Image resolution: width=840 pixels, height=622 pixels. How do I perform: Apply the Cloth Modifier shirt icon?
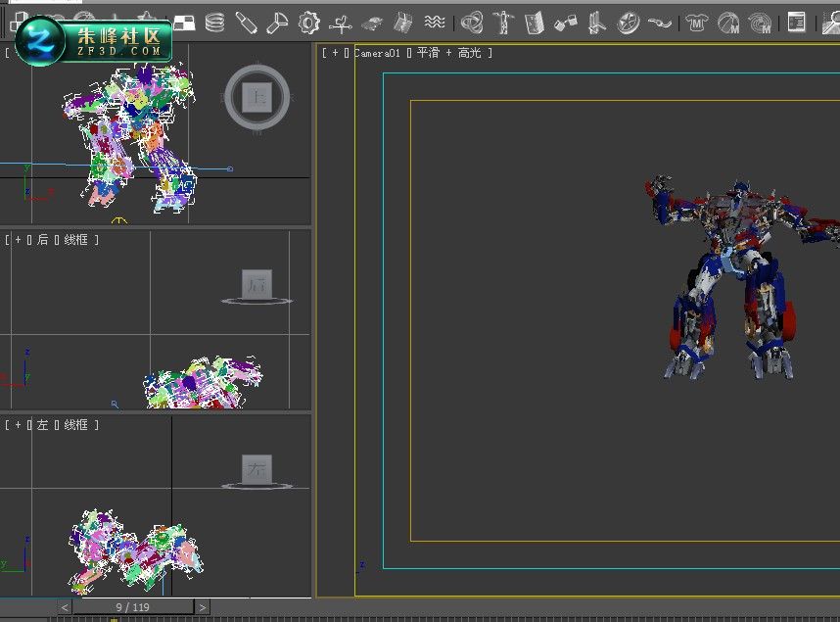697,24
